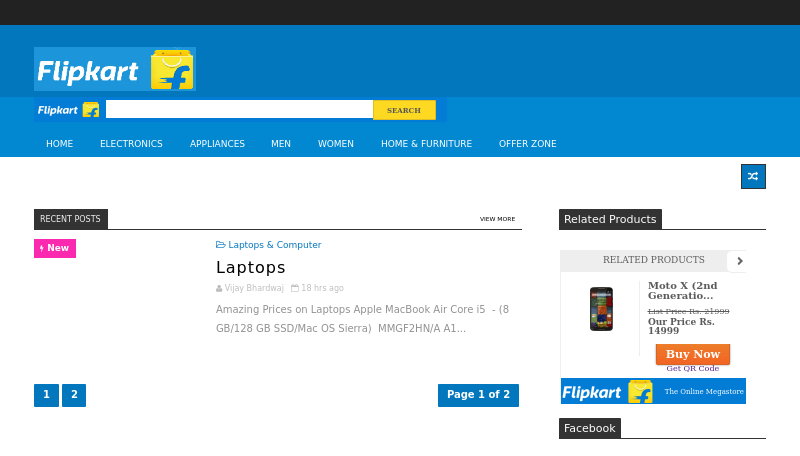800x456 pixels.
Task: Open the Laptops & Computer category link
Action: (274, 245)
